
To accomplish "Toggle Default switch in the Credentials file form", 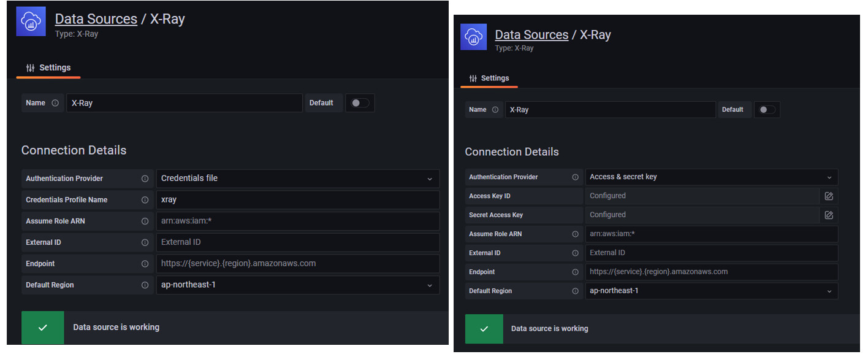I will (x=360, y=103).
